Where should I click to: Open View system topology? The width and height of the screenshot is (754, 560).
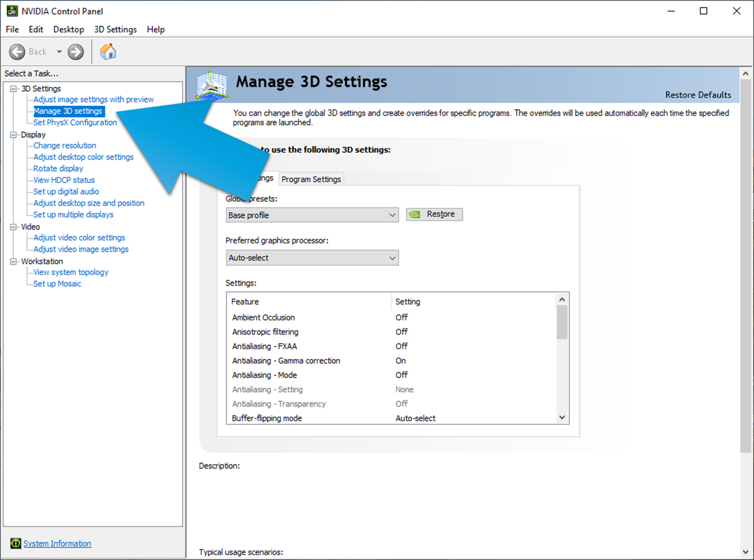[71, 272]
